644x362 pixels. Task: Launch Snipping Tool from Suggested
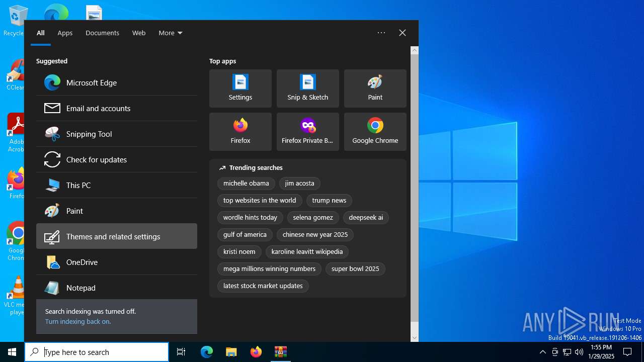pyautogui.click(x=117, y=134)
